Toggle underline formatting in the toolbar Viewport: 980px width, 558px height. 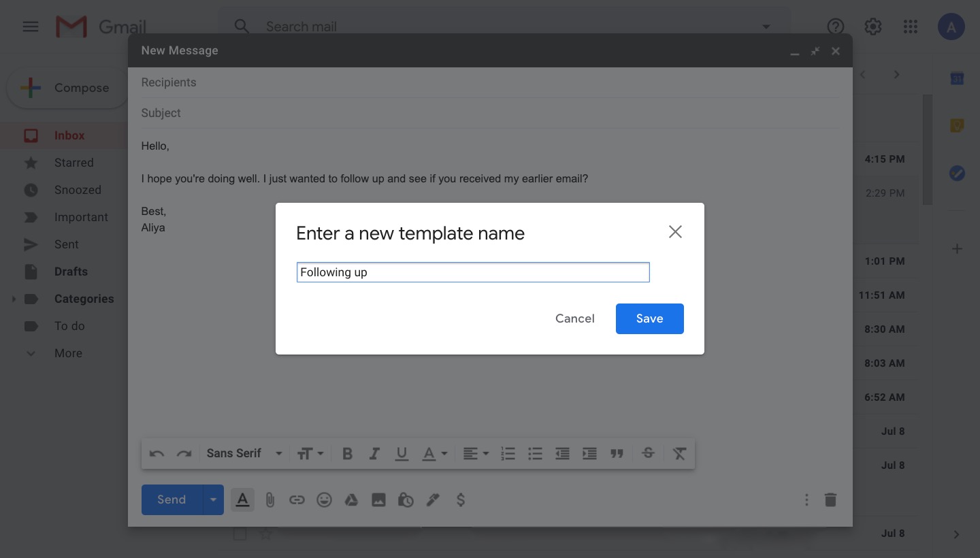click(x=402, y=454)
